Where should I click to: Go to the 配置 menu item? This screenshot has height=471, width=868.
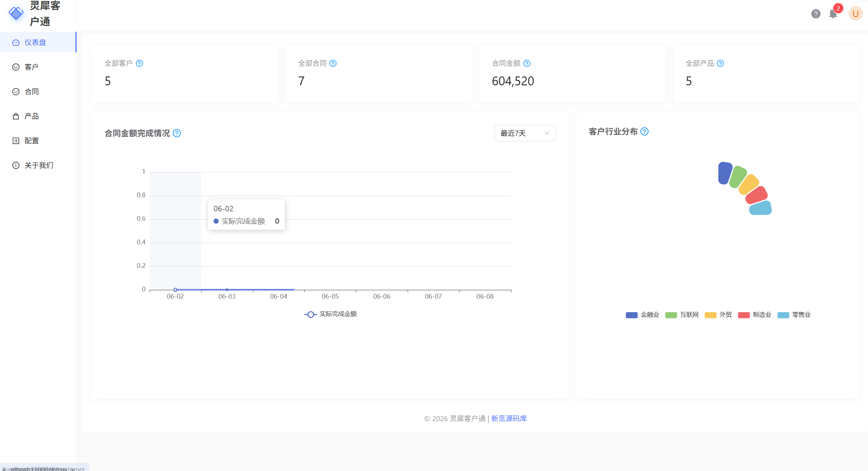[38, 141]
